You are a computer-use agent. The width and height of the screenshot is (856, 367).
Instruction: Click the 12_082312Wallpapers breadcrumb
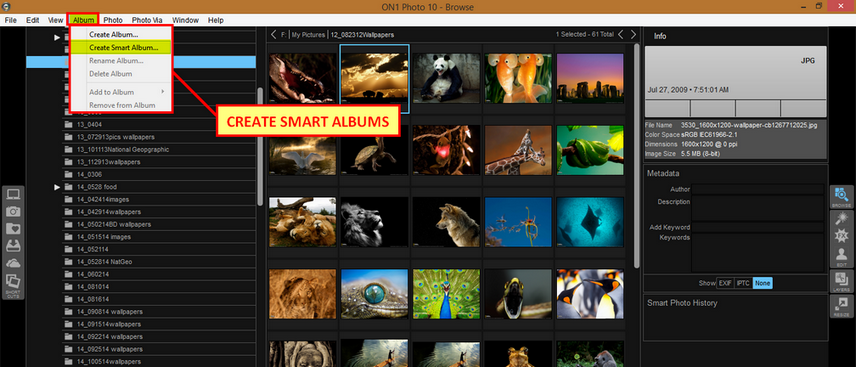click(x=362, y=34)
